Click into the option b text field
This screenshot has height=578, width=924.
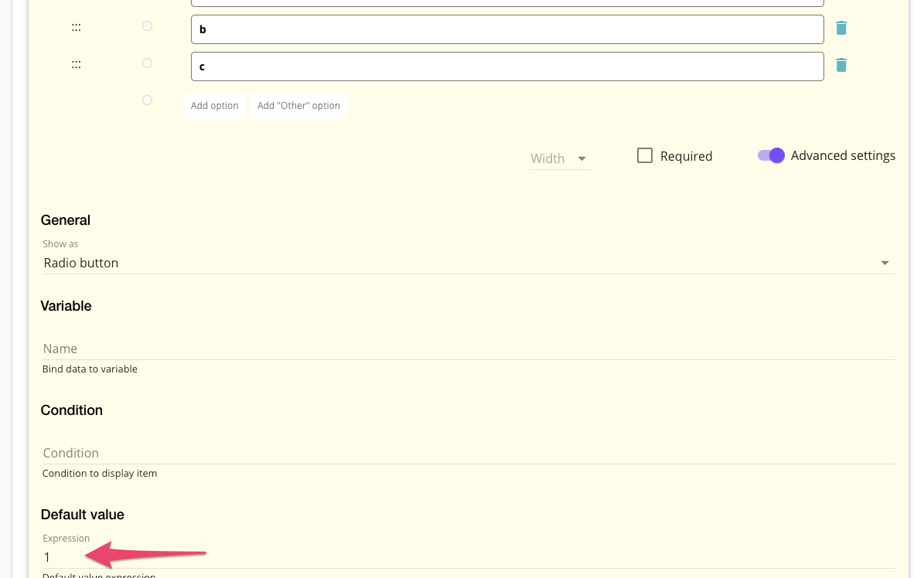coord(506,29)
